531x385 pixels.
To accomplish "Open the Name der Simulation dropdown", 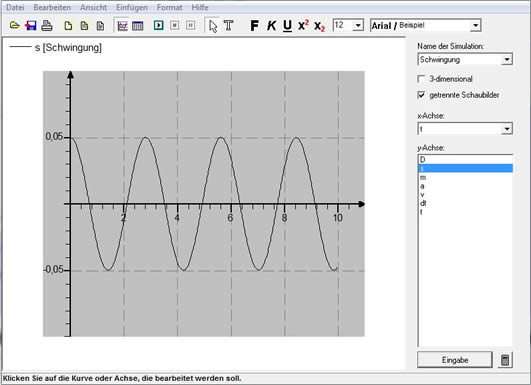I will 507,60.
